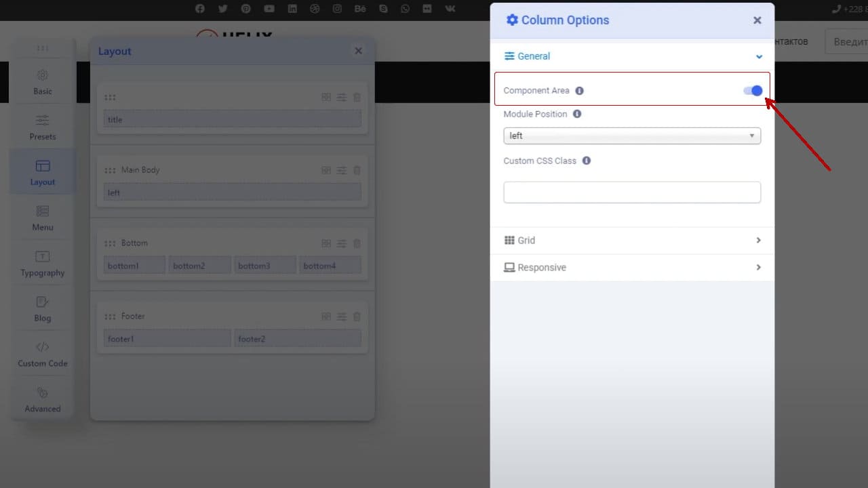Screen dimensions: 868x488
Task: Select the left column in Main Body
Action: pos(232,192)
